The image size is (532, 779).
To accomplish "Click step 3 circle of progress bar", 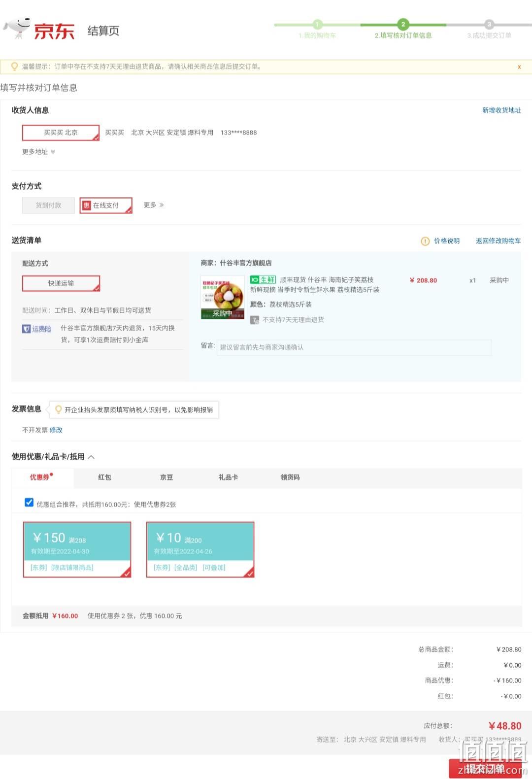I will (489, 24).
